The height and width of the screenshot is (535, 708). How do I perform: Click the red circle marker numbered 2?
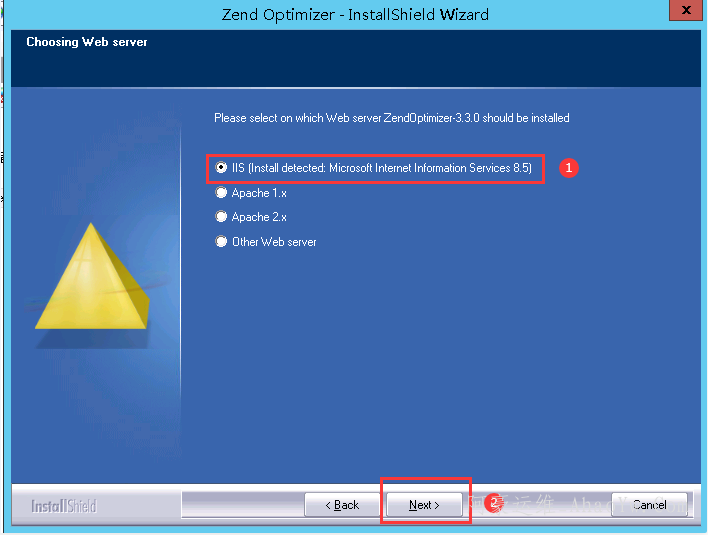point(493,503)
